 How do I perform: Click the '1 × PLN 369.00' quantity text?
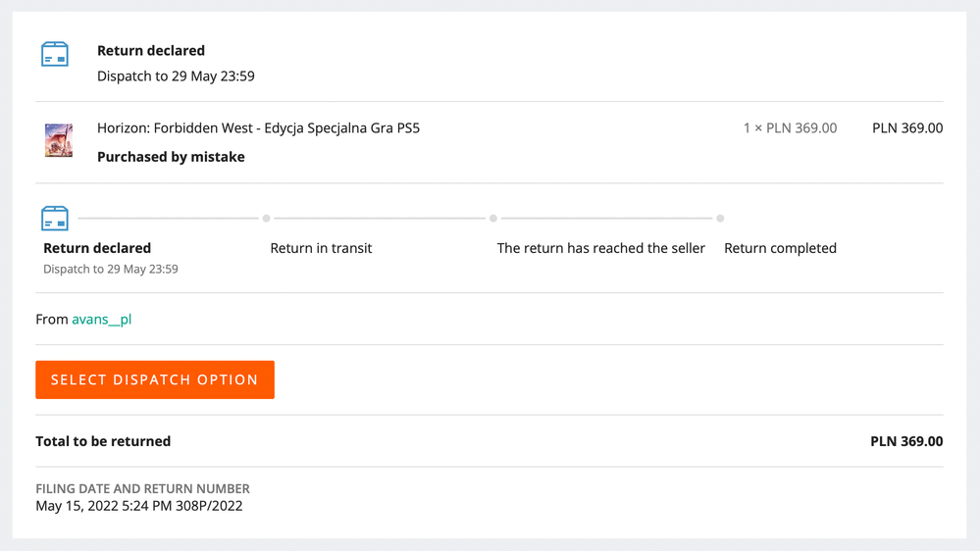click(790, 128)
